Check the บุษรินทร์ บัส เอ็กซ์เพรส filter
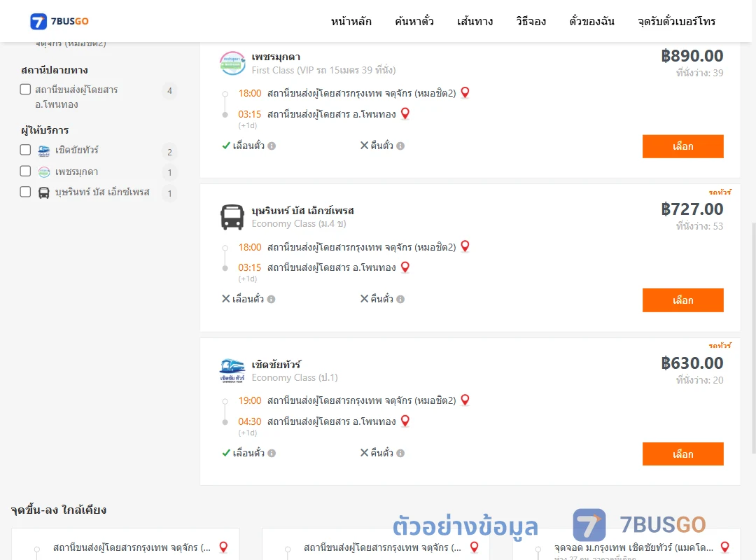This screenshot has width=756, height=560. tap(26, 192)
